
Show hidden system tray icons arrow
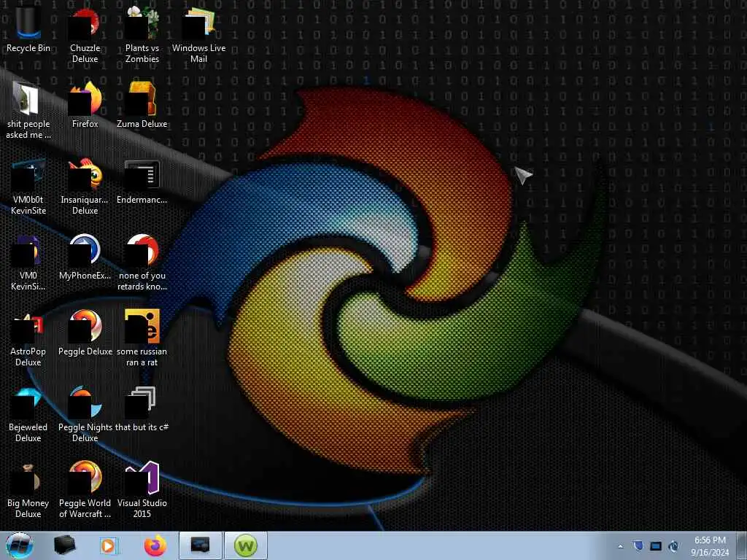pyautogui.click(x=620, y=546)
